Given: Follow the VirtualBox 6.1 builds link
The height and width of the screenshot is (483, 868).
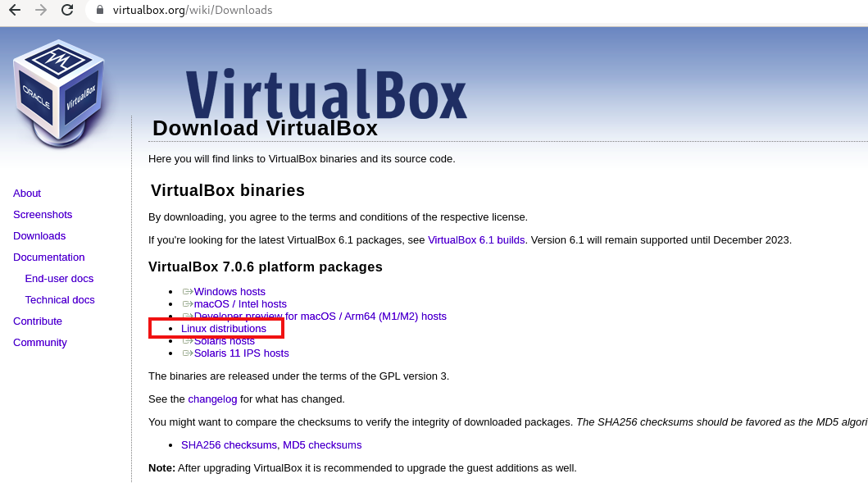Looking at the screenshot, I should [476, 239].
